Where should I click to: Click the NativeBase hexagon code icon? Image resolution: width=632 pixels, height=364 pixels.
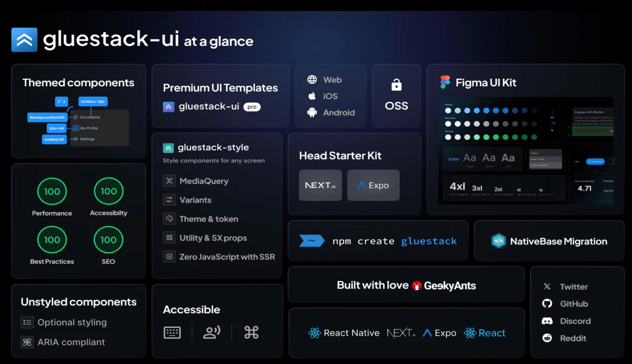point(499,241)
